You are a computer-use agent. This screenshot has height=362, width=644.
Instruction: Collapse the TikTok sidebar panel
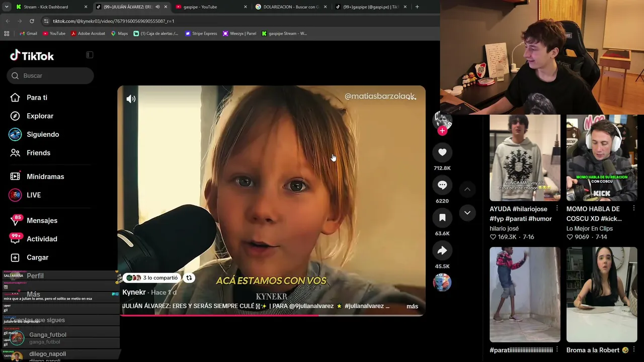point(90,55)
